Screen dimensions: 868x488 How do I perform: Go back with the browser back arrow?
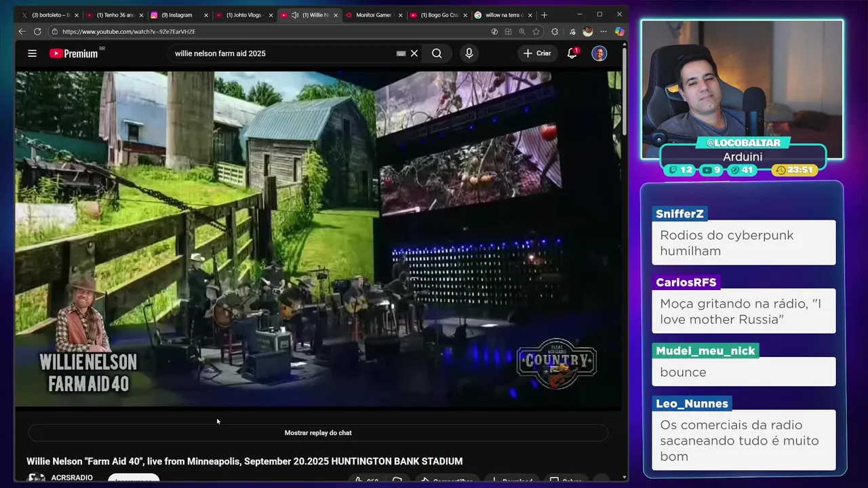(x=22, y=31)
